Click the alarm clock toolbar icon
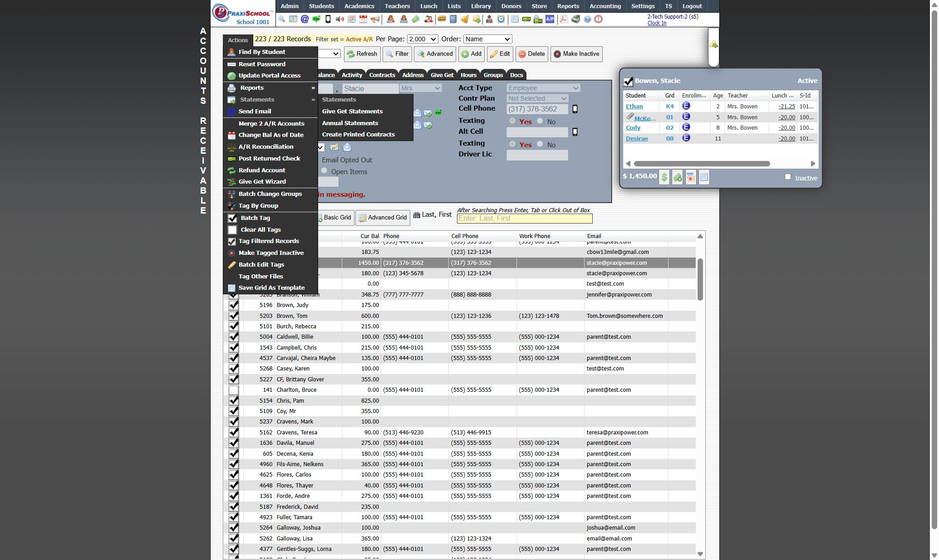Screen dimensions: 939x560 click(501, 19)
